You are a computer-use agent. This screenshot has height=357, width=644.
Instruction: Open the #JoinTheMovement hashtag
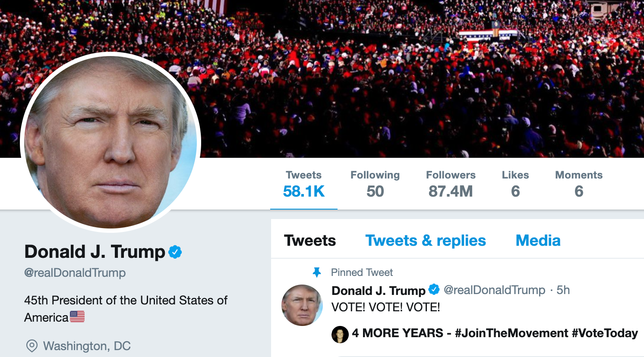coord(511,333)
